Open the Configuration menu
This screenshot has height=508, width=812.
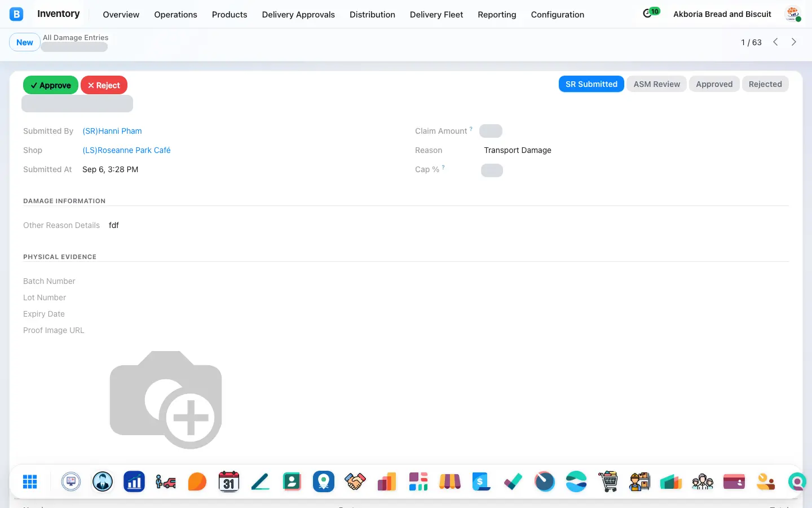(x=558, y=15)
